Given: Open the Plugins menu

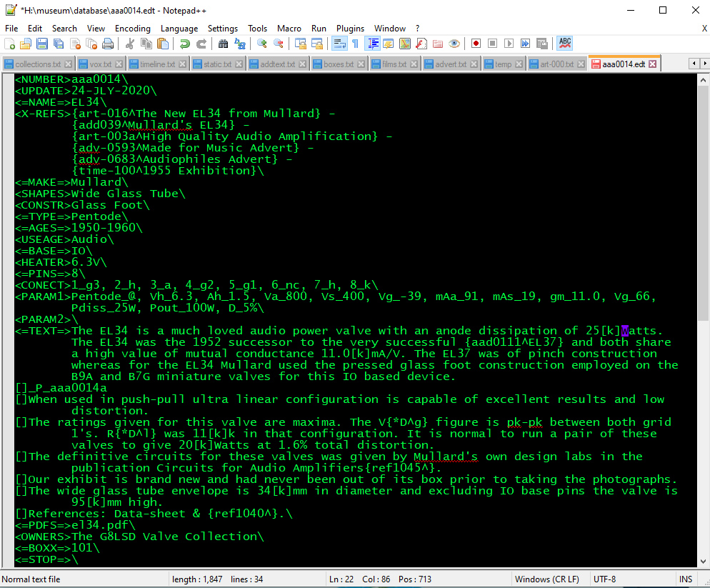Looking at the screenshot, I should click(x=351, y=29).
